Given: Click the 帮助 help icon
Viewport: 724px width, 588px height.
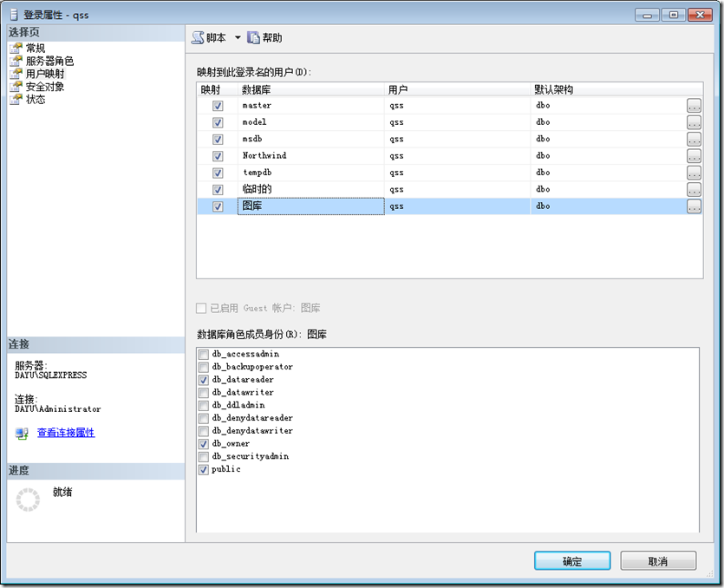Looking at the screenshot, I should [253, 38].
